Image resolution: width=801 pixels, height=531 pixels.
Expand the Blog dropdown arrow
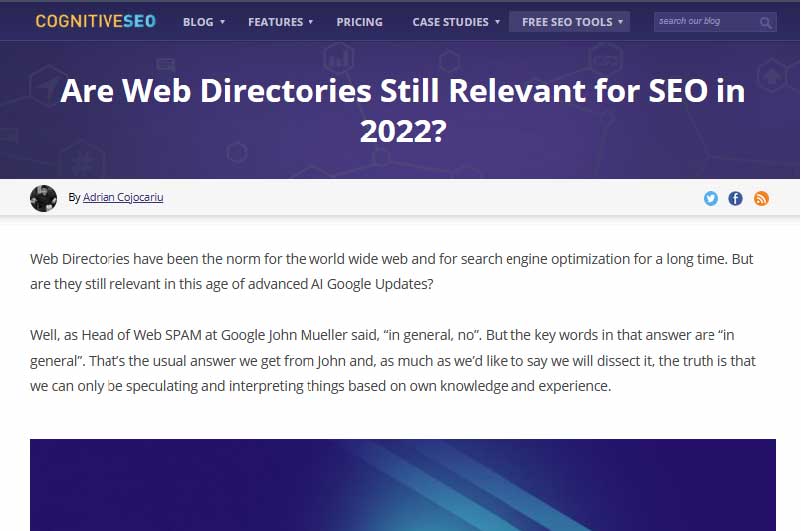(x=222, y=22)
